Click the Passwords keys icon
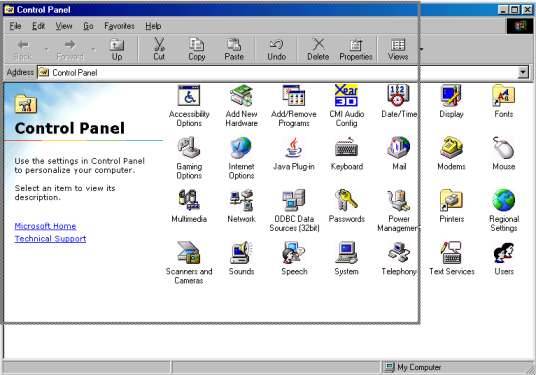 [x=346, y=200]
